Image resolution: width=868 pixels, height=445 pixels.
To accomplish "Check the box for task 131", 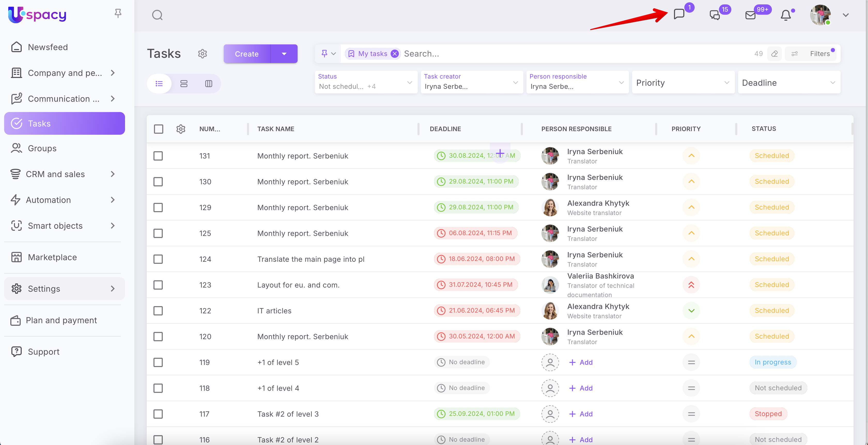I will (158, 156).
